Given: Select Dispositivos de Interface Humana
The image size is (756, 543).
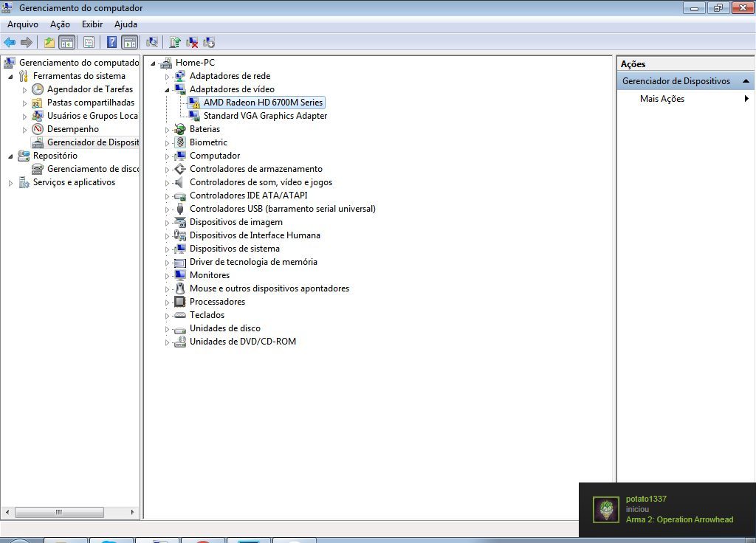Looking at the screenshot, I should tap(255, 235).
